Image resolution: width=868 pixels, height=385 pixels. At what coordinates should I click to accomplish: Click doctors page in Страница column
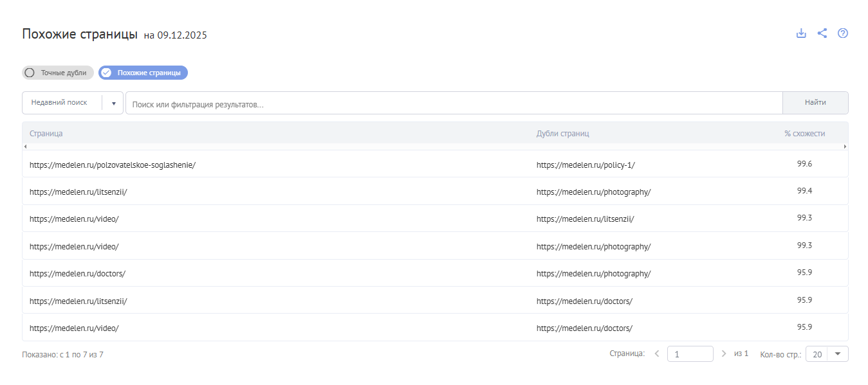[77, 273]
